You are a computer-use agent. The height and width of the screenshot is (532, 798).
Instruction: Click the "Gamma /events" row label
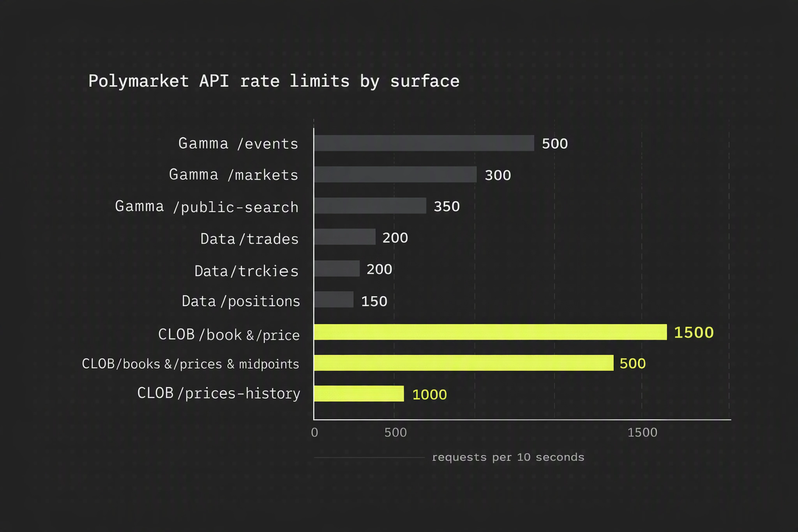click(x=238, y=144)
